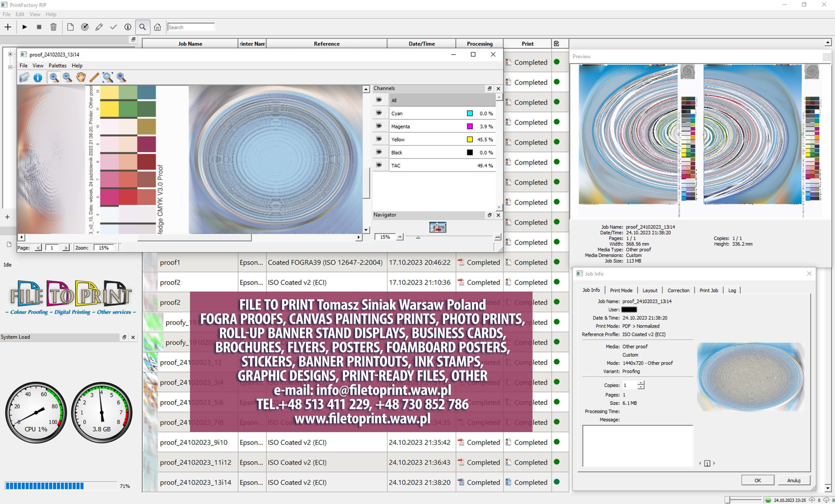Click the Anuluj button

(x=793, y=480)
